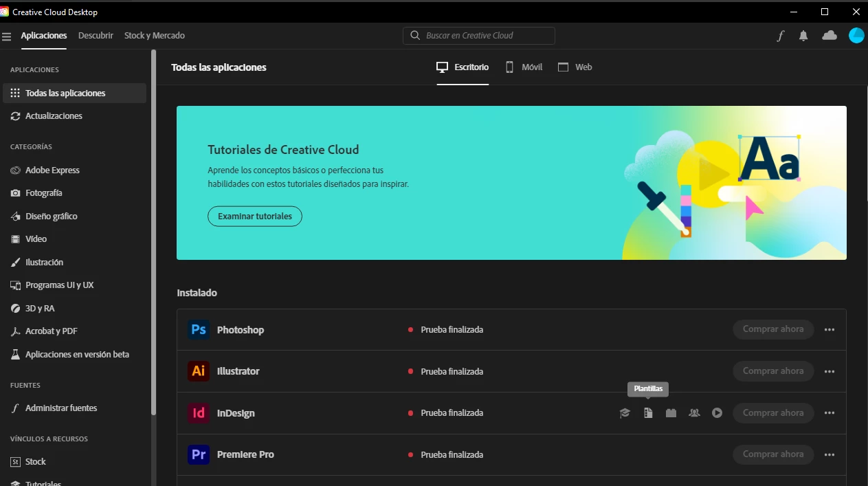
Task: Select the Móvil platform tab
Action: (524, 67)
